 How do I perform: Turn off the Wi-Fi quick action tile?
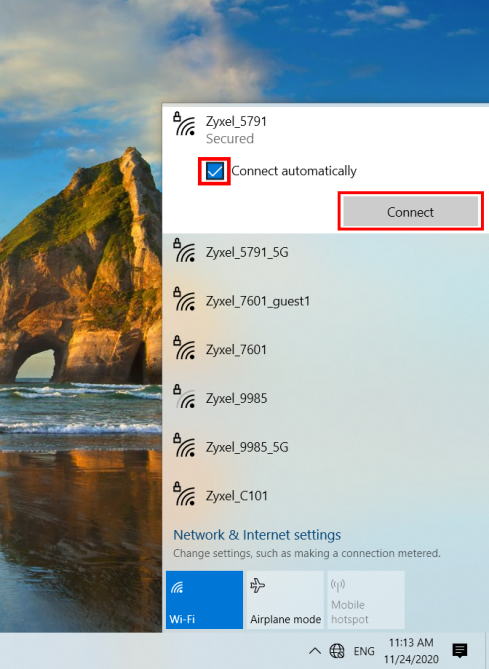click(204, 599)
